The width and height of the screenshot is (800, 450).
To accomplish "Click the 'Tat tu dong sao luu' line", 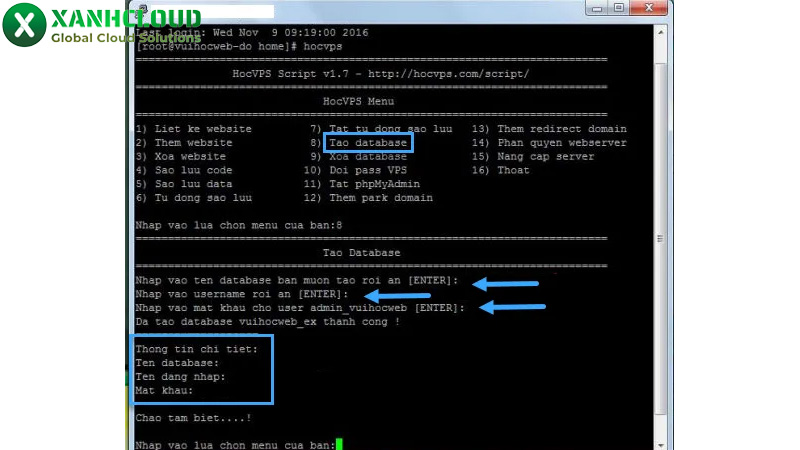I will pos(381,129).
